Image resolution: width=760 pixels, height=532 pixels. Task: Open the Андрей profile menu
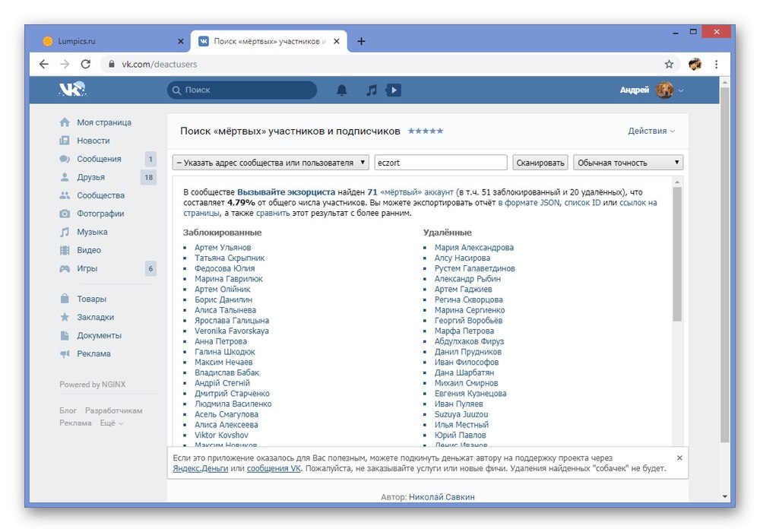click(x=651, y=90)
